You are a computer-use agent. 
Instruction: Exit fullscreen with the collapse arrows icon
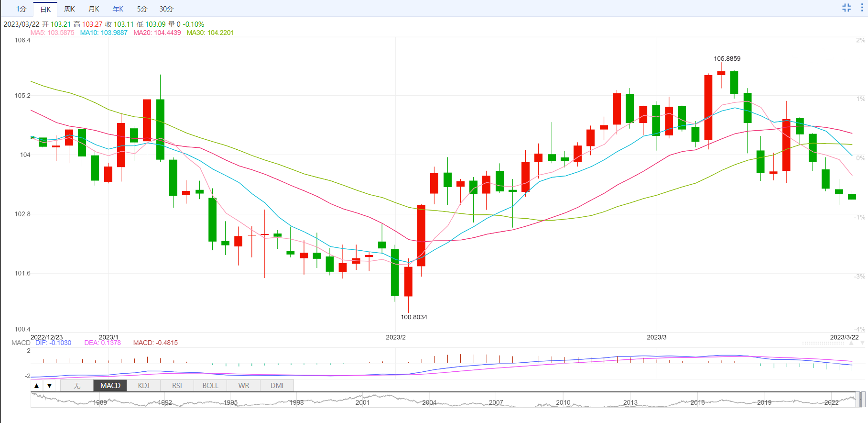pos(846,8)
